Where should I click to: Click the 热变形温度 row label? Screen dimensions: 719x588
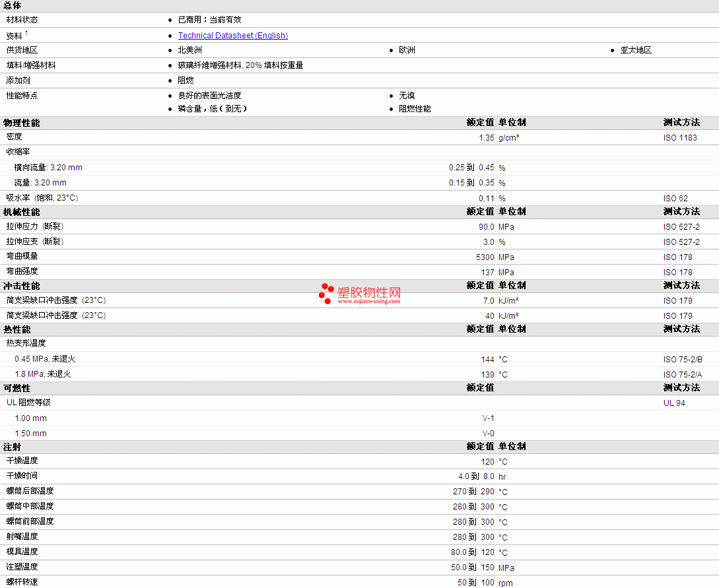click(x=26, y=343)
